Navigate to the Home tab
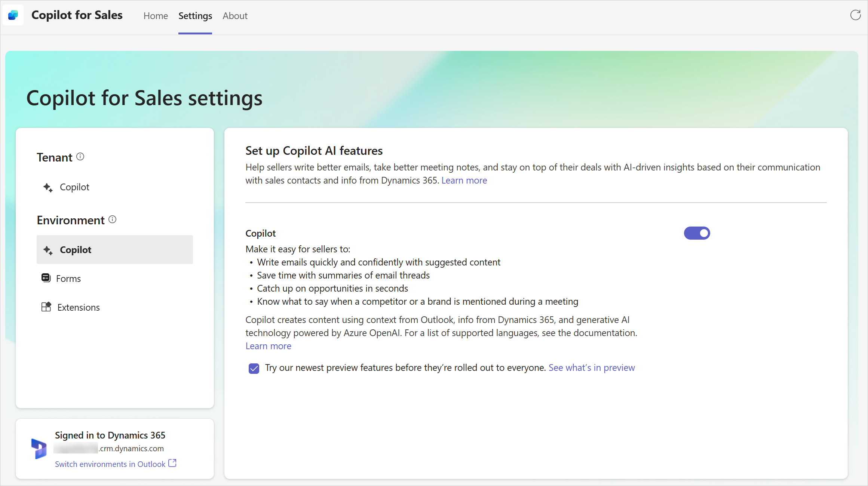Screen dimensions: 868x486 tap(155, 16)
